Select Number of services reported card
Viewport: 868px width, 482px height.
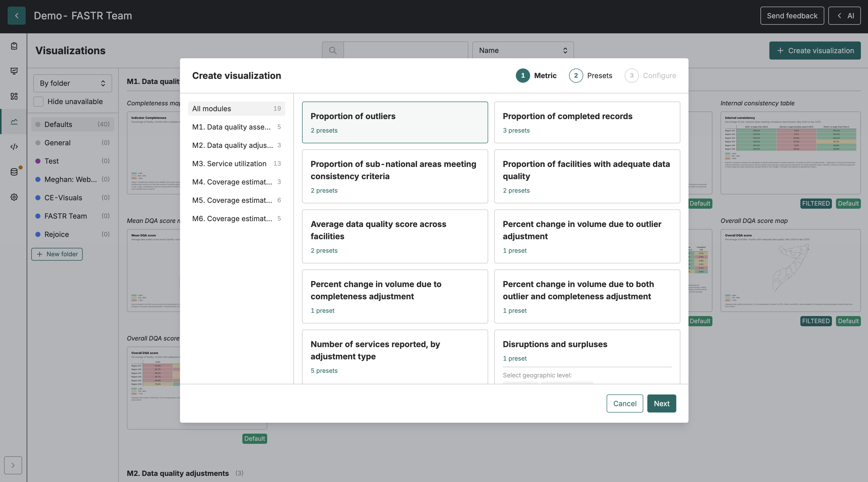coord(395,357)
